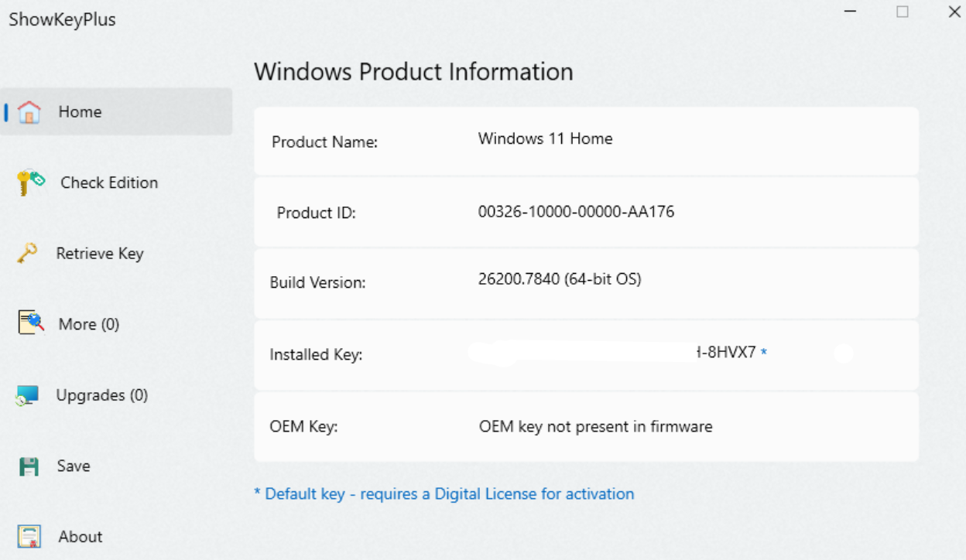Click the blue asterisk beside installed key
This screenshot has width=966, height=560.
(x=764, y=352)
